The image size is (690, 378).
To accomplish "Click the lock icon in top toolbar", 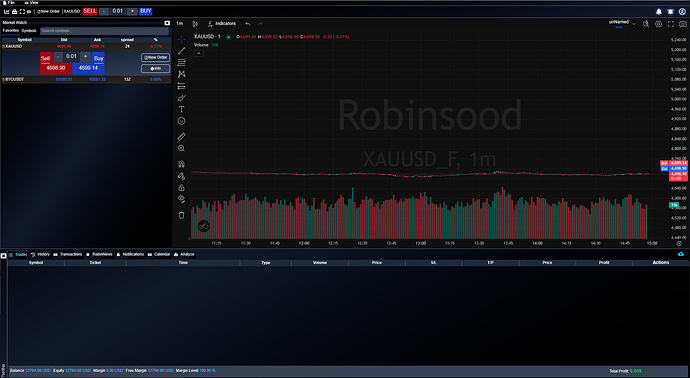I will pos(14,11).
